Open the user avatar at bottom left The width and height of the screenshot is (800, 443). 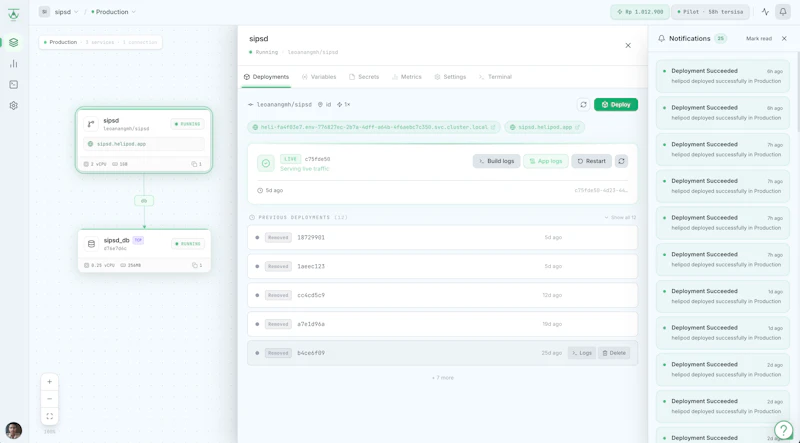pos(14,430)
